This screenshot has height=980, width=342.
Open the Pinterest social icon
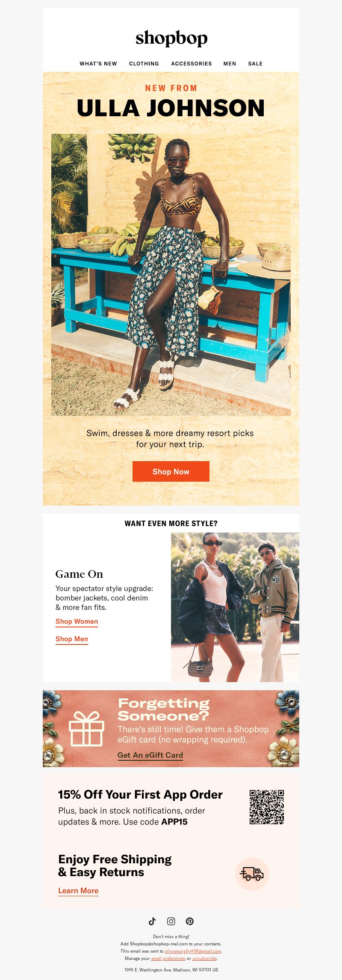point(190,921)
